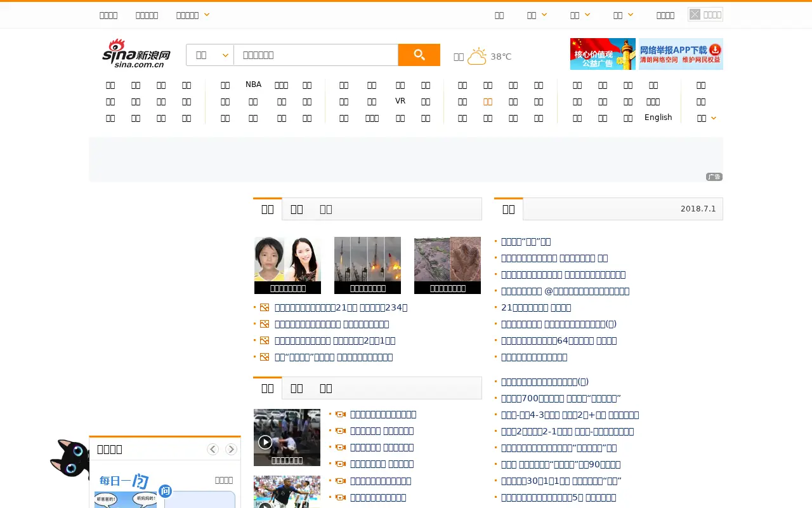The image size is (812, 508).
Task: Expand the dropdown chevron in top-left navigation group
Action: 207,15
